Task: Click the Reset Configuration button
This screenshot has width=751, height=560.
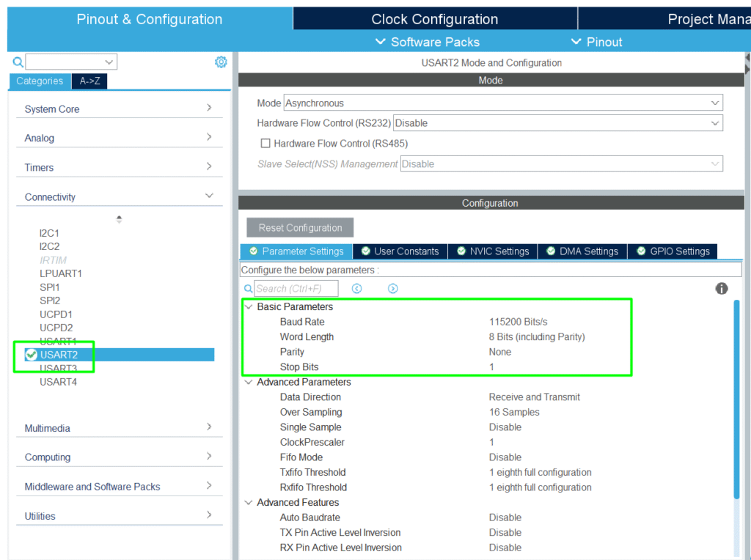Action: click(x=300, y=228)
